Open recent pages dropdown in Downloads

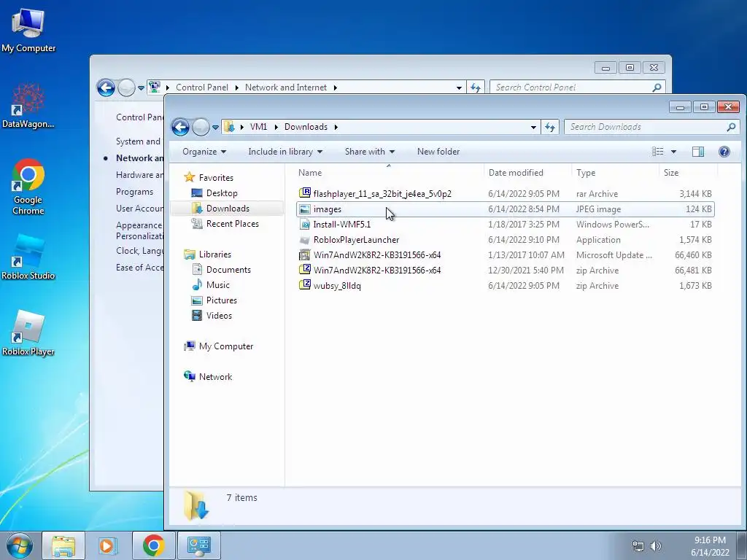pos(215,127)
